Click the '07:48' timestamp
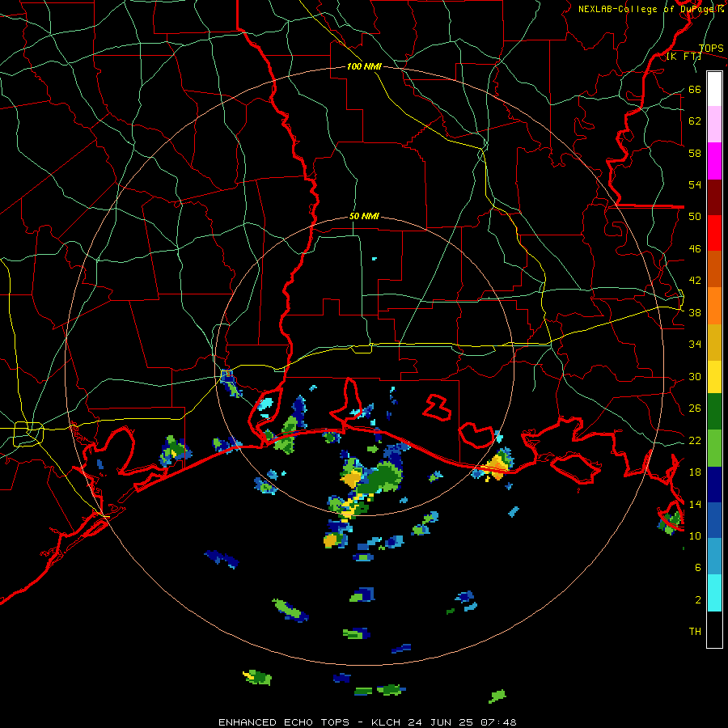The height and width of the screenshot is (728, 728). click(499, 722)
